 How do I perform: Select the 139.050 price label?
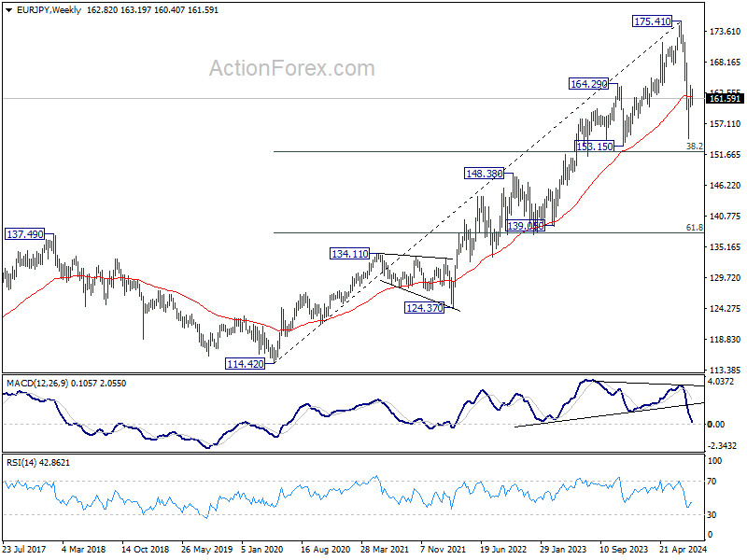(526, 226)
